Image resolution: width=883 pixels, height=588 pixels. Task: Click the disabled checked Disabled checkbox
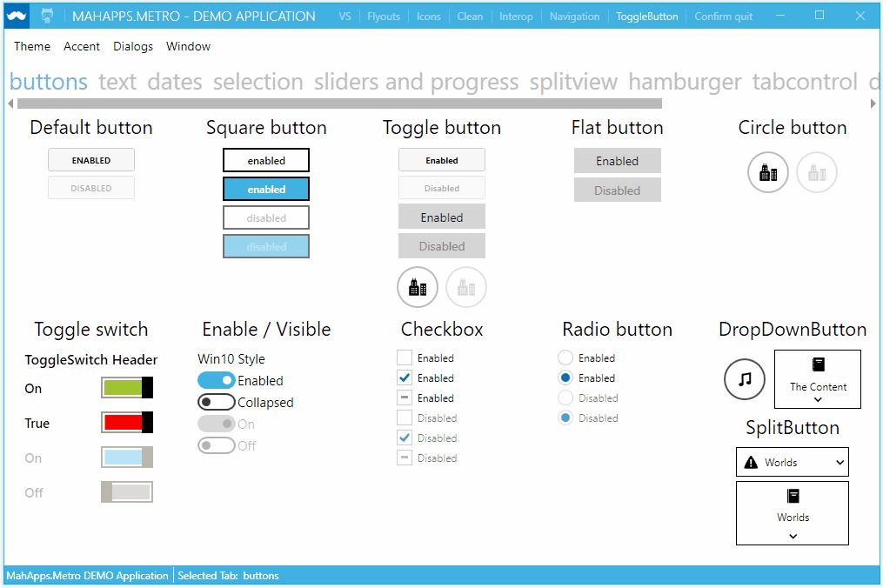pos(405,438)
